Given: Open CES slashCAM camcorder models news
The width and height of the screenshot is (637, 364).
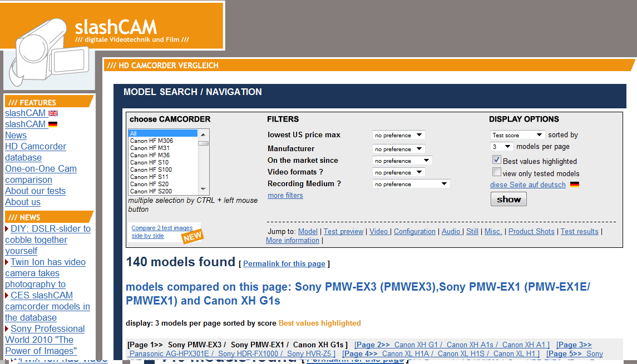Looking at the screenshot, I should tap(47, 306).
